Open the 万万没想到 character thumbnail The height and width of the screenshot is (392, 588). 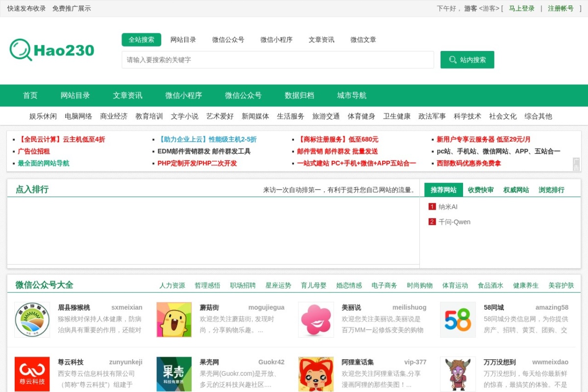coord(458,374)
